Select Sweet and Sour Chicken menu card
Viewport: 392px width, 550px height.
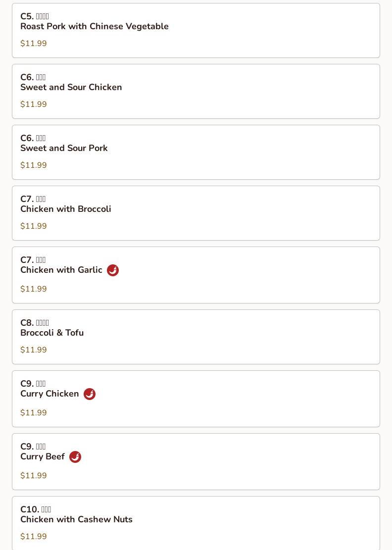196,91
